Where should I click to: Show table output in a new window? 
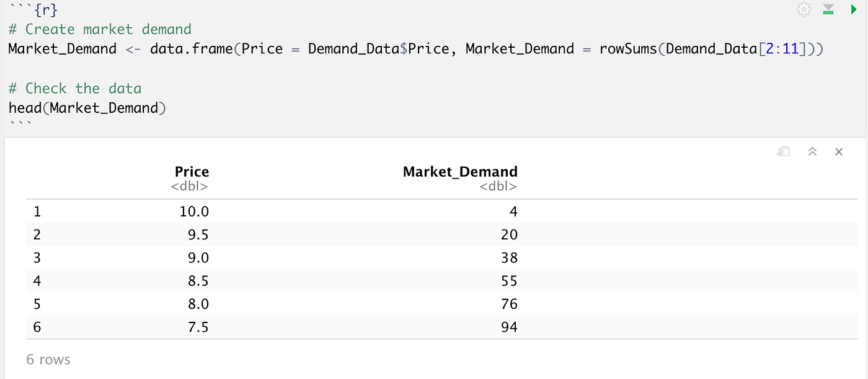[783, 151]
